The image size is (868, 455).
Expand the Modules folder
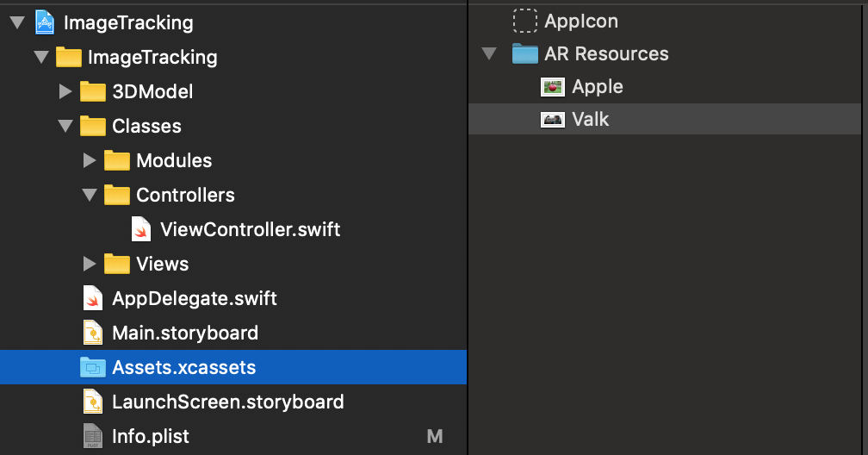click(90, 160)
